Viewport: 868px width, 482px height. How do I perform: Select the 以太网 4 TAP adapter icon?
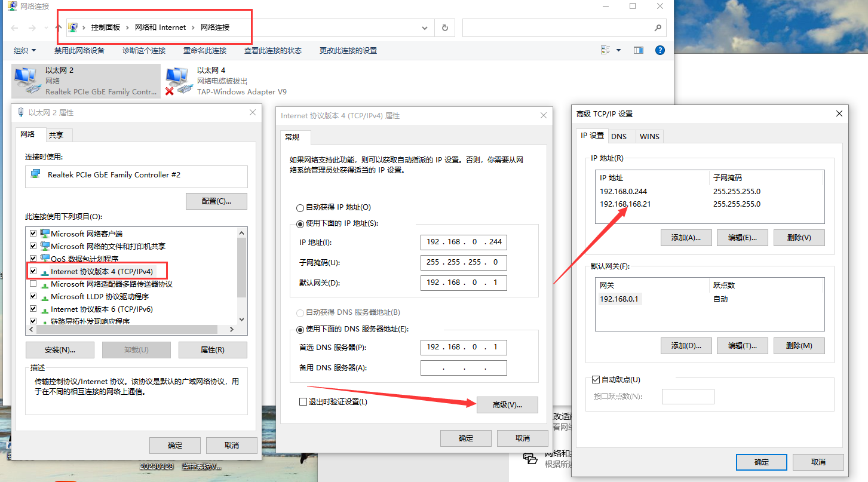point(179,81)
